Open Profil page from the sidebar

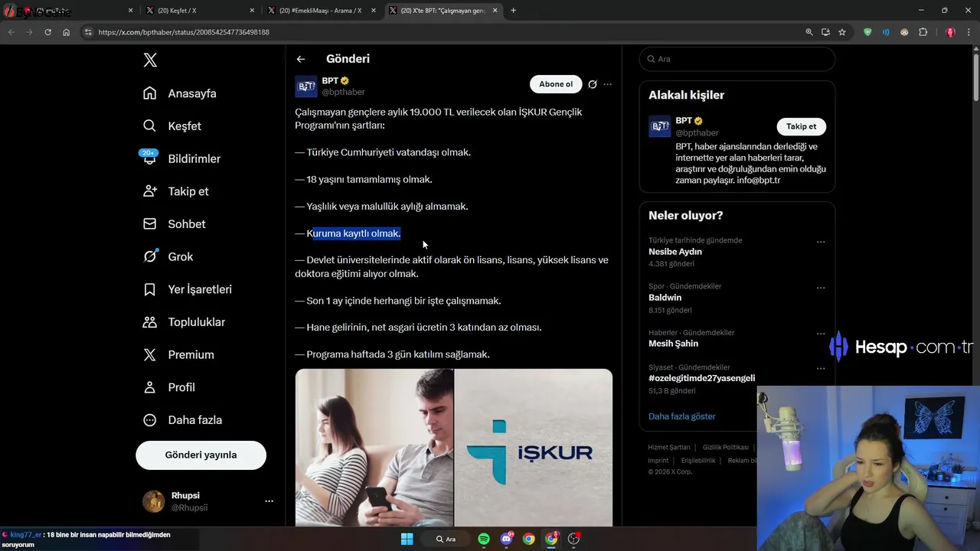(x=169, y=387)
